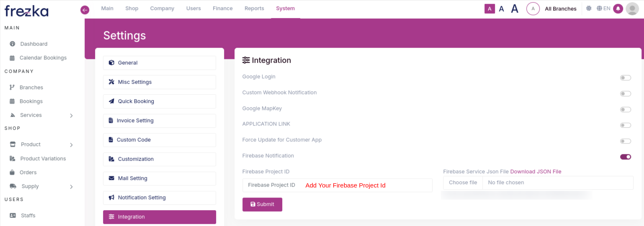This screenshot has width=644, height=226.
Task: Click the sidebar collapse arrow icon
Action: pyautogui.click(x=85, y=10)
